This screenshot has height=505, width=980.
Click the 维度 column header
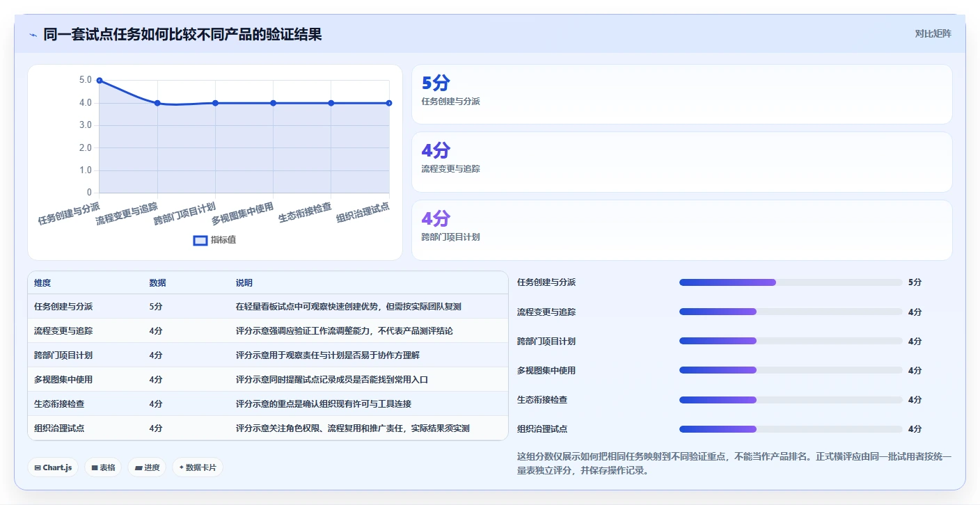click(x=42, y=283)
